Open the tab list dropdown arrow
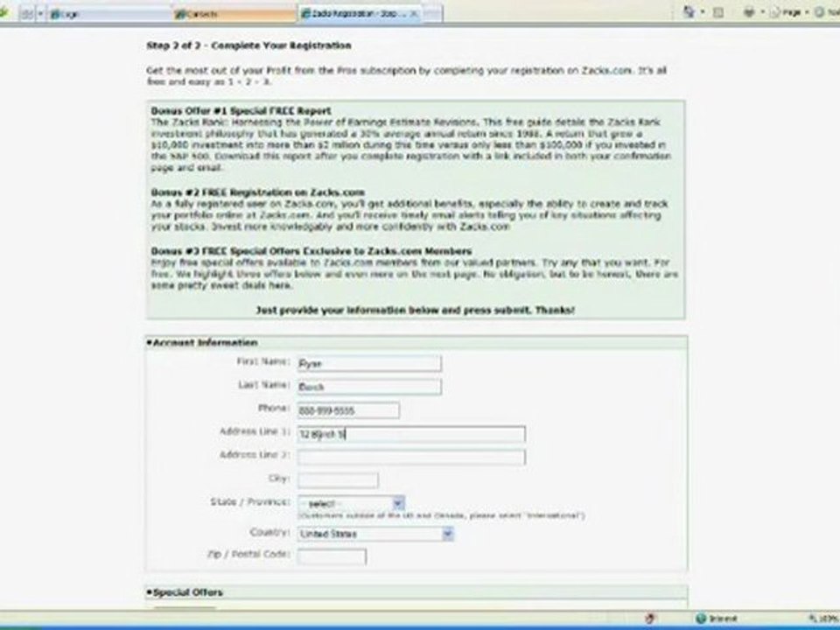The image size is (840, 630). (40, 13)
